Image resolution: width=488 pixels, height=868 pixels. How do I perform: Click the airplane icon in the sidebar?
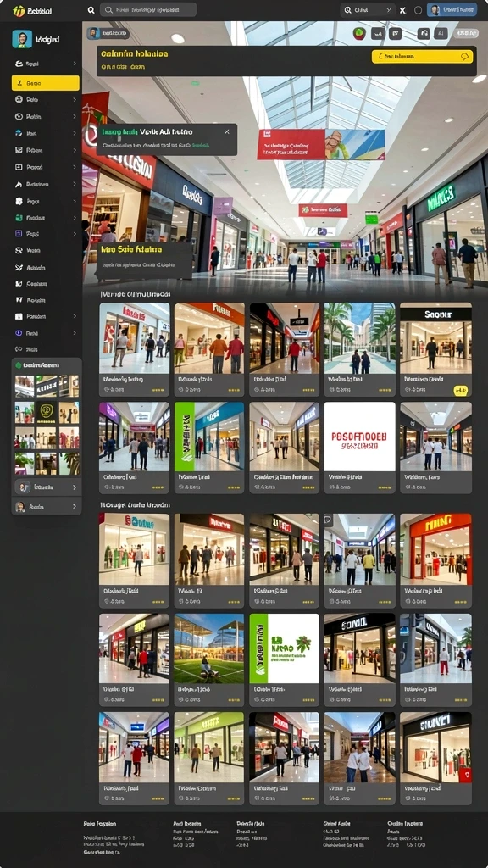tap(19, 267)
